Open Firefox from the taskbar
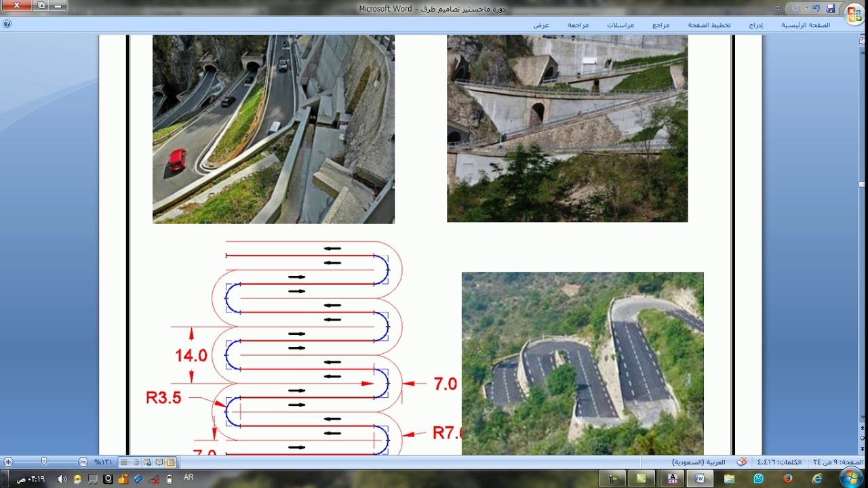Image resolution: width=868 pixels, height=488 pixels. (787, 479)
